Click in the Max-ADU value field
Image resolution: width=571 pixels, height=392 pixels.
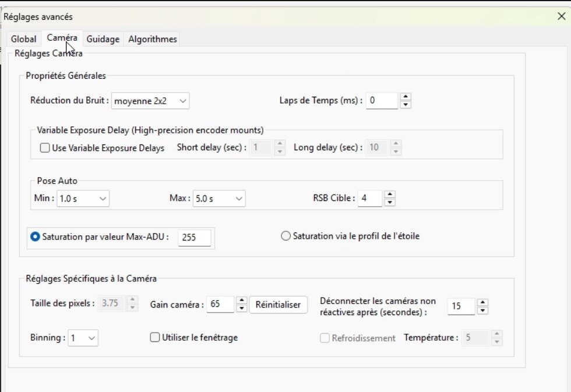[x=194, y=238]
